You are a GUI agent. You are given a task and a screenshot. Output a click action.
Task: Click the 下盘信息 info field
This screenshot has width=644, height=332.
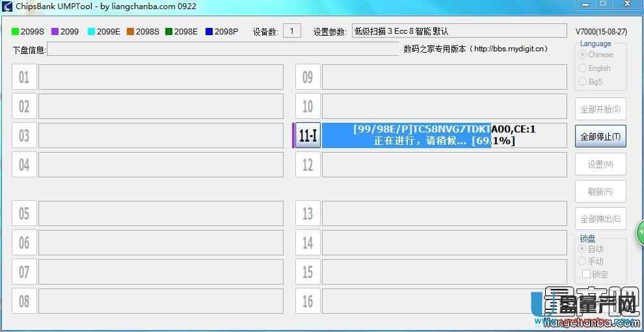point(223,49)
